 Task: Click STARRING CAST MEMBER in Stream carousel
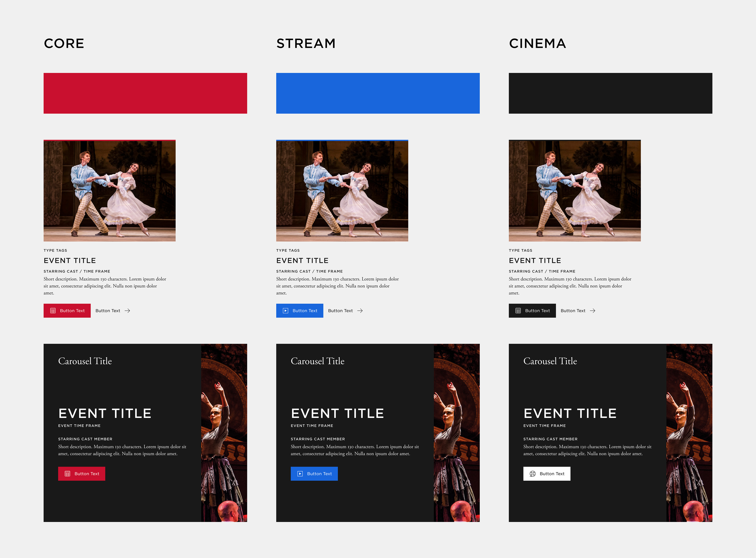coord(318,439)
